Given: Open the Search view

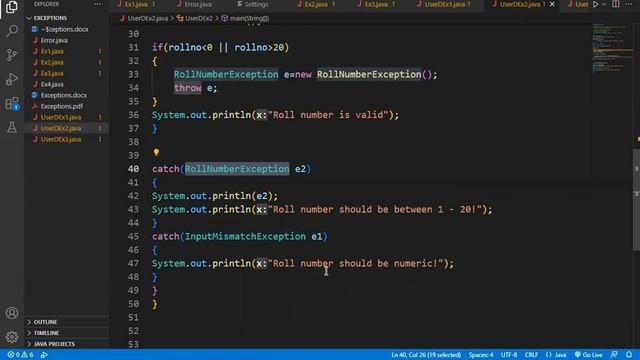Looking at the screenshot, I should [12, 31].
